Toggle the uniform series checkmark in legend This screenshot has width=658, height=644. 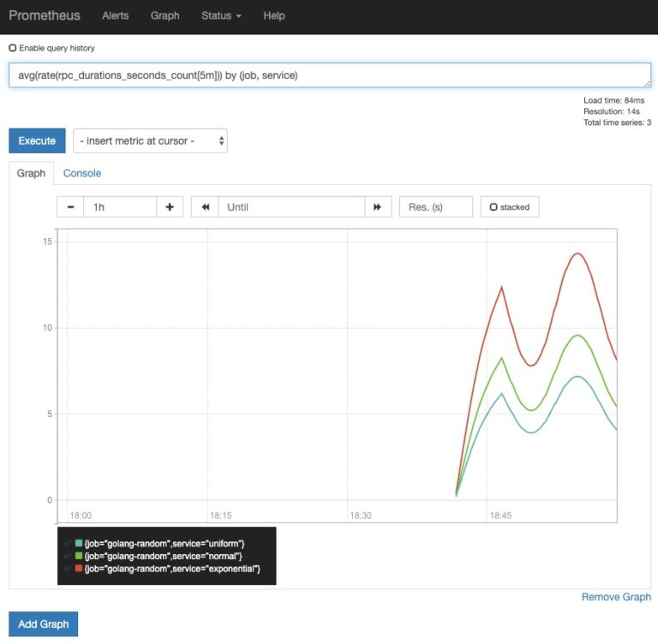pyautogui.click(x=68, y=544)
